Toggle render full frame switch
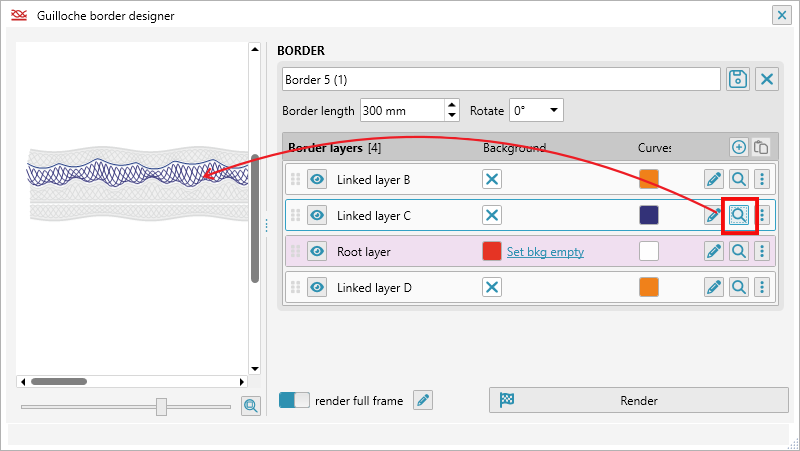The height and width of the screenshot is (451, 800). (294, 400)
